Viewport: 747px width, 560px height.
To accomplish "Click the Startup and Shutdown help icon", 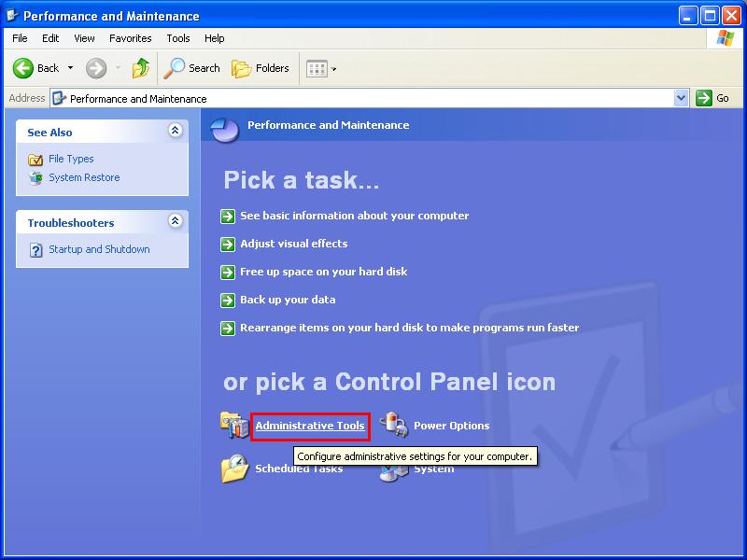I will 35,249.
